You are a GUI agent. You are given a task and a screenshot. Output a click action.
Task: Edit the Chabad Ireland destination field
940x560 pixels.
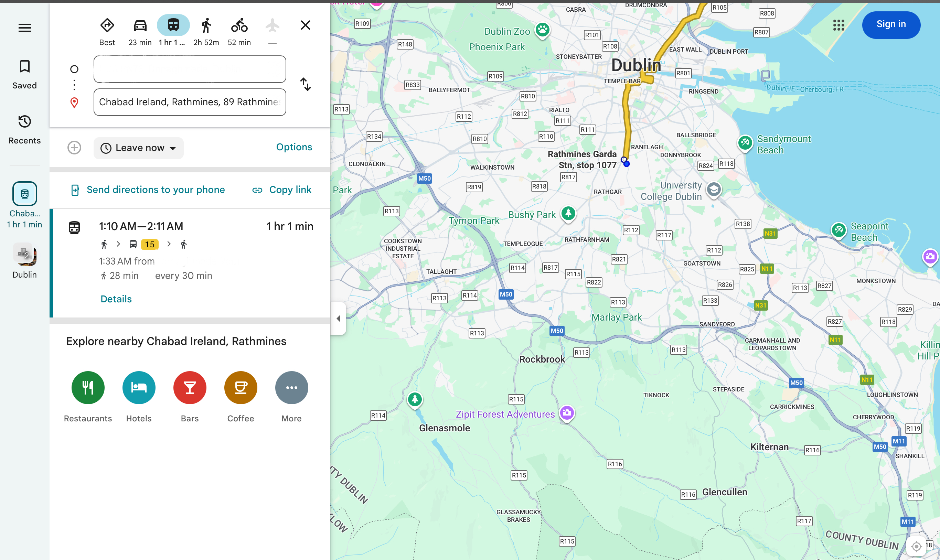[190, 102]
